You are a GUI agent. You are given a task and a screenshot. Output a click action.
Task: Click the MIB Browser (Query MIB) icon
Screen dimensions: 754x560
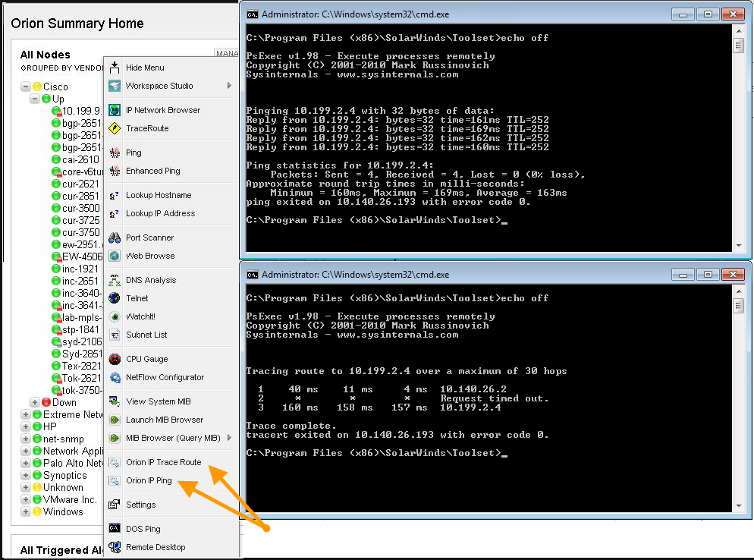[115, 438]
